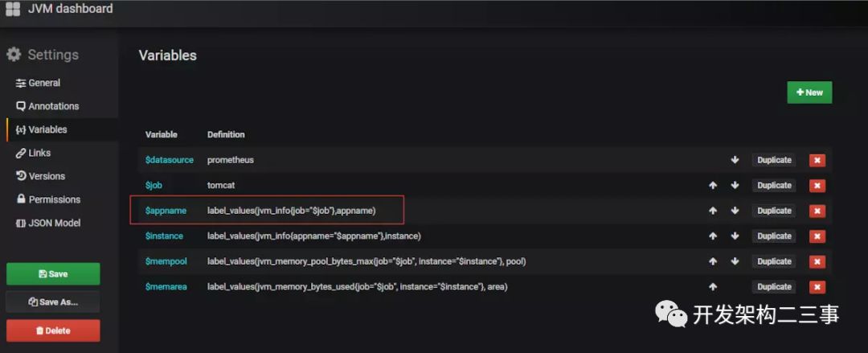Screen dimensions: 868x353
Task: Open the General settings section
Action: pos(39,83)
